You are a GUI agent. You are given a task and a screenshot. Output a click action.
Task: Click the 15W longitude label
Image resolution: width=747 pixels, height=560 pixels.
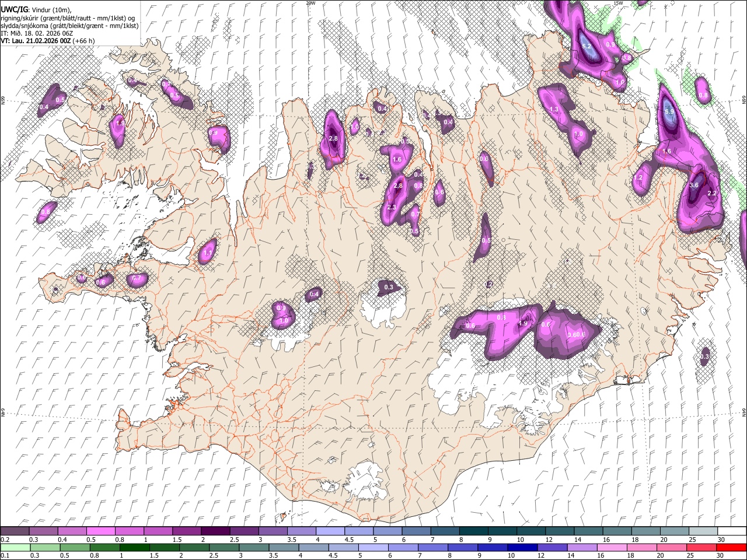click(x=618, y=3)
